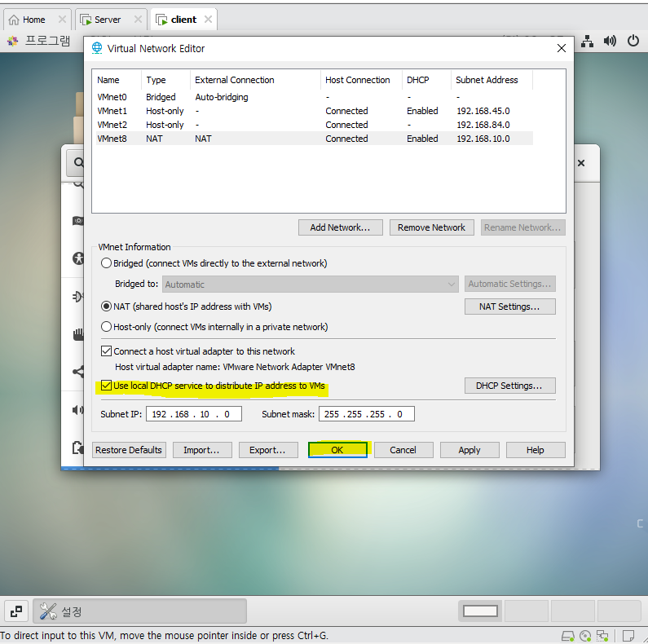The image size is (648, 644).
Task: Click Restore Defaults button
Action: click(129, 450)
